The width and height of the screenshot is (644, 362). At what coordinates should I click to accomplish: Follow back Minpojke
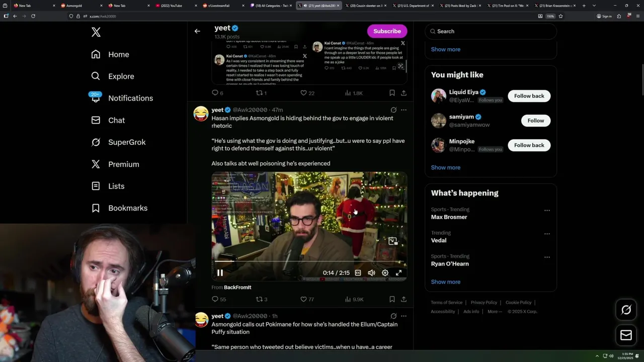(x=529, y=145)
